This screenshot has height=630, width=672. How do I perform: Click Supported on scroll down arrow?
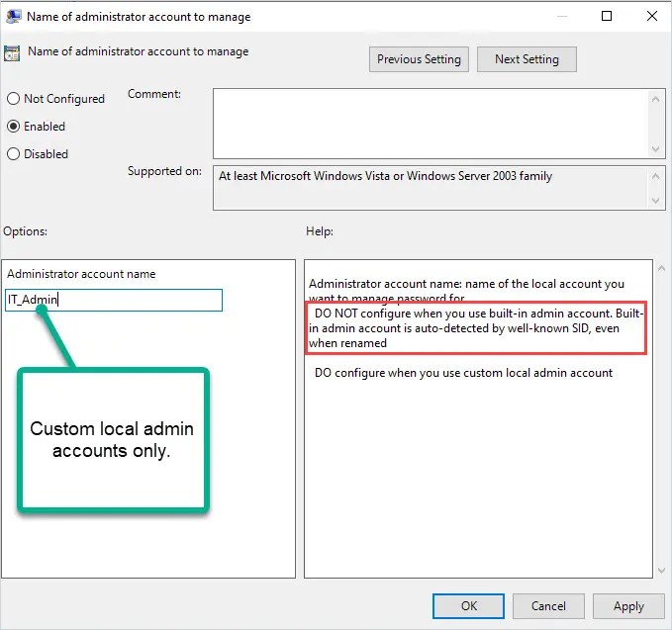pos(655,200)
